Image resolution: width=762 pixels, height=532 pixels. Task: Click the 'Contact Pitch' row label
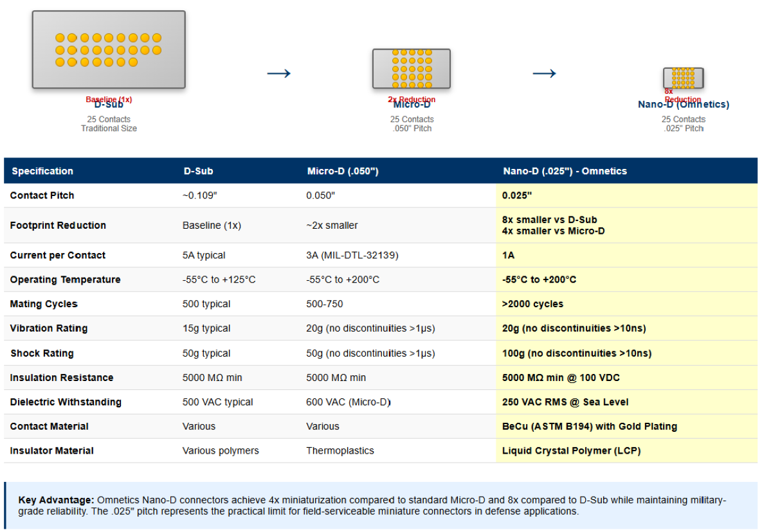click(x=42, y=195)
